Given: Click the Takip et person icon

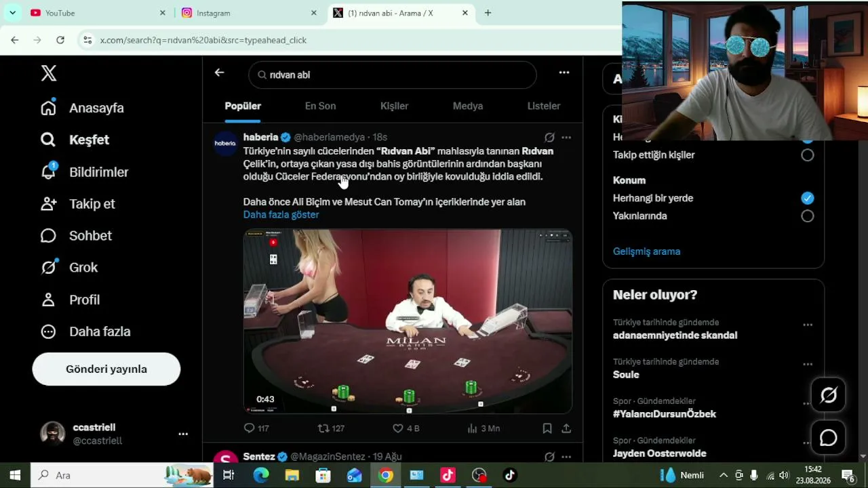Looking at the screenshot, I should tap(48, 203).
